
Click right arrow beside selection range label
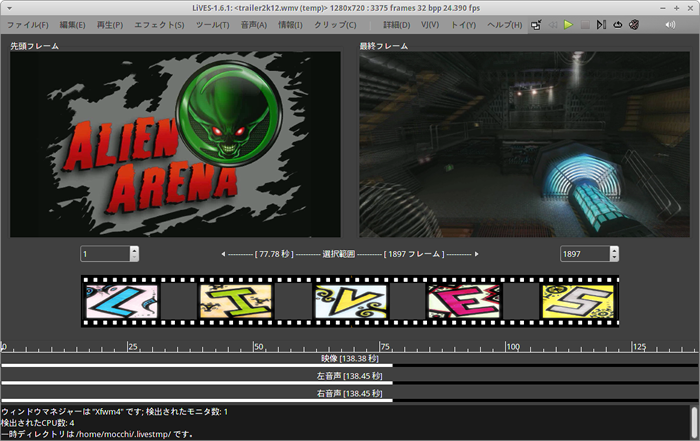click(476, 254)
